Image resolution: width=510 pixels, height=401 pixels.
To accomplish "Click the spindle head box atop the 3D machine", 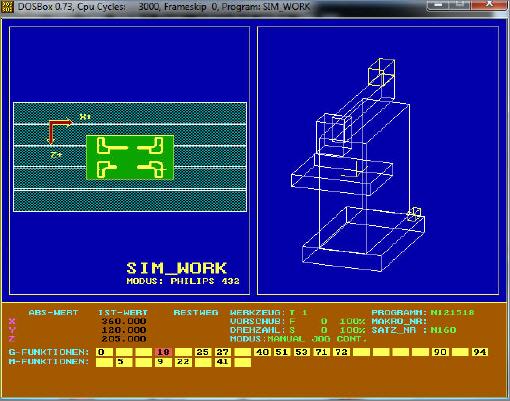I will pos(381,72).
